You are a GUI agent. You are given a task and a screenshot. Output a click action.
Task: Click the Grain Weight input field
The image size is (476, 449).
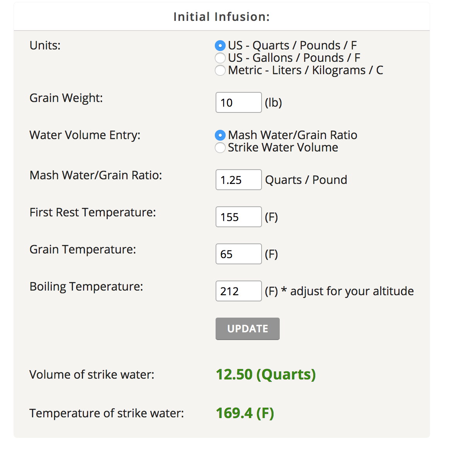pos(238,102)
